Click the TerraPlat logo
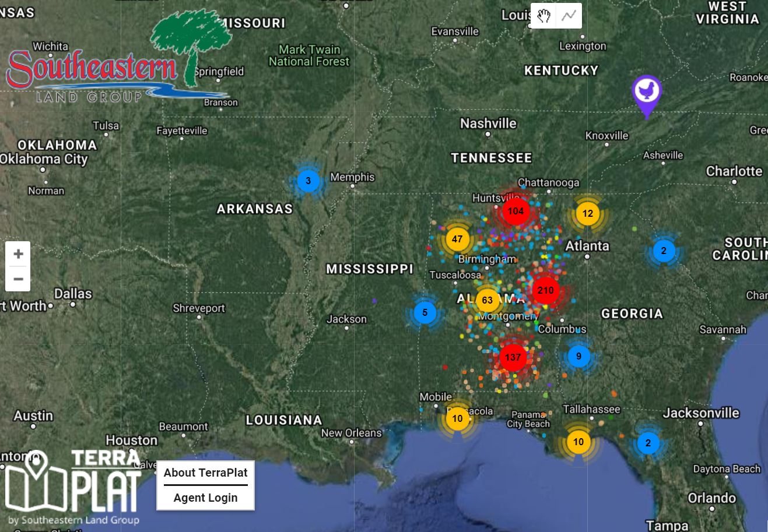Screen dimensions: 768x532 coord(74,487)
